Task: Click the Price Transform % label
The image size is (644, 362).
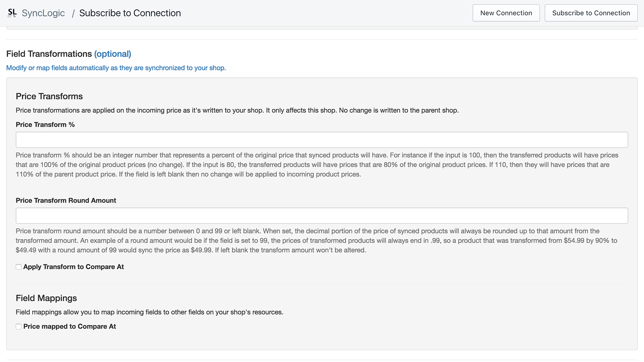Action: (45, 124)
